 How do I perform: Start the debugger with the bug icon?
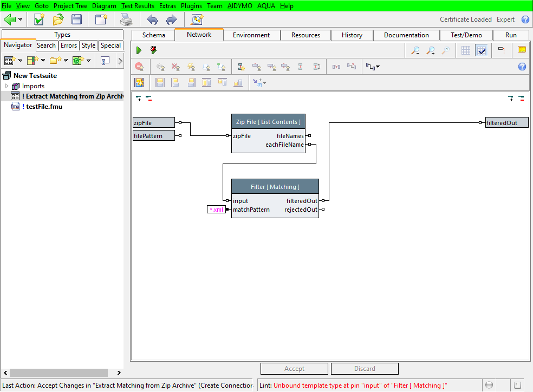pyautogui.click(x=154, y=50)
